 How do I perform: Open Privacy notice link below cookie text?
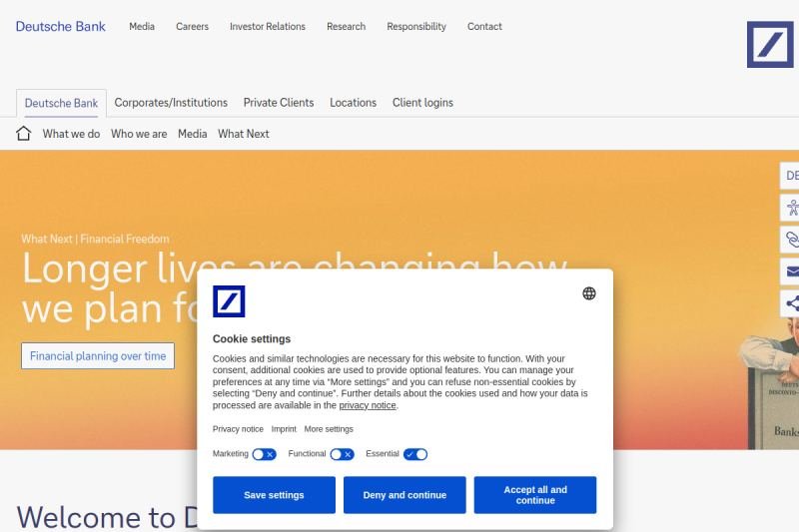(x=238, y=429)
